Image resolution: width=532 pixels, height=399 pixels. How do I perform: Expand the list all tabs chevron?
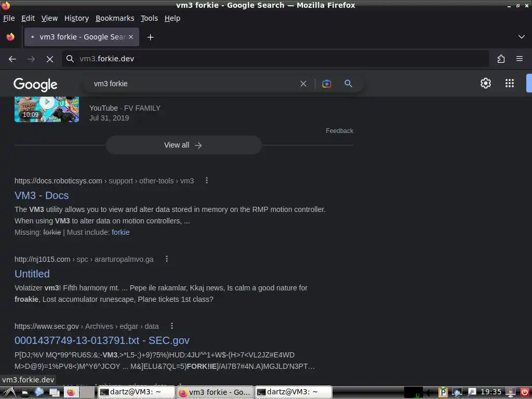pyautogui.click(x=521, y=37)
